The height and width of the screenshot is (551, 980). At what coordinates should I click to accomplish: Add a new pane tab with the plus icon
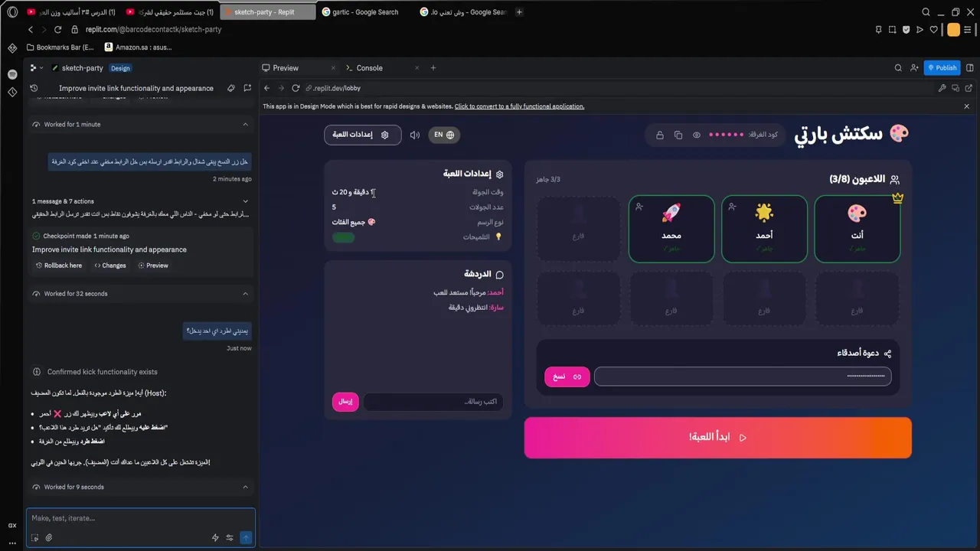[433, 68]
